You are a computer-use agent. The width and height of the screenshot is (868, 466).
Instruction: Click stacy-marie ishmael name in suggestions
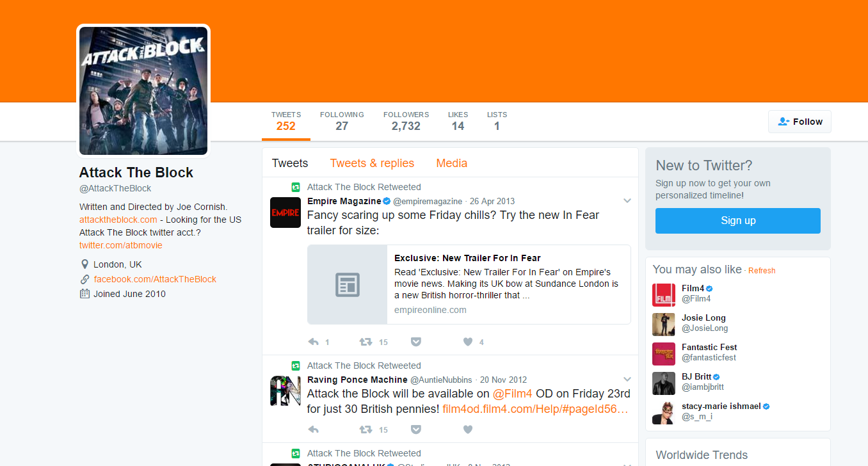point(721,406)
